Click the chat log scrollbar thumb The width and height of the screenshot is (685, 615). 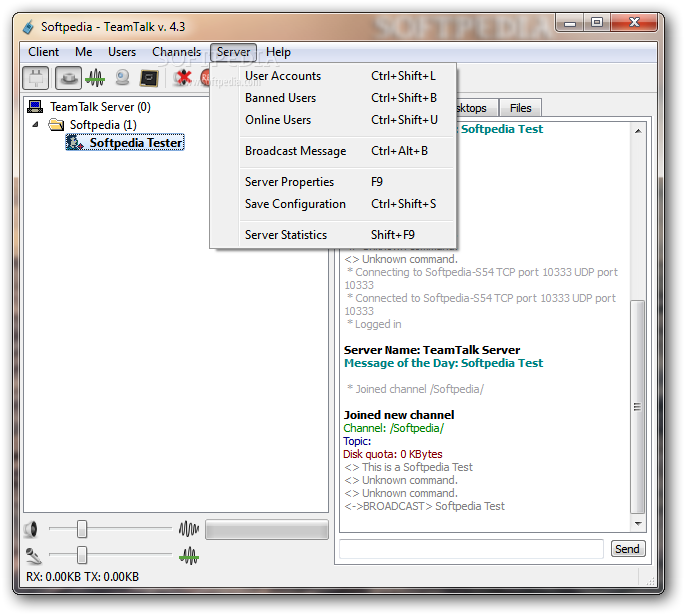638,407
